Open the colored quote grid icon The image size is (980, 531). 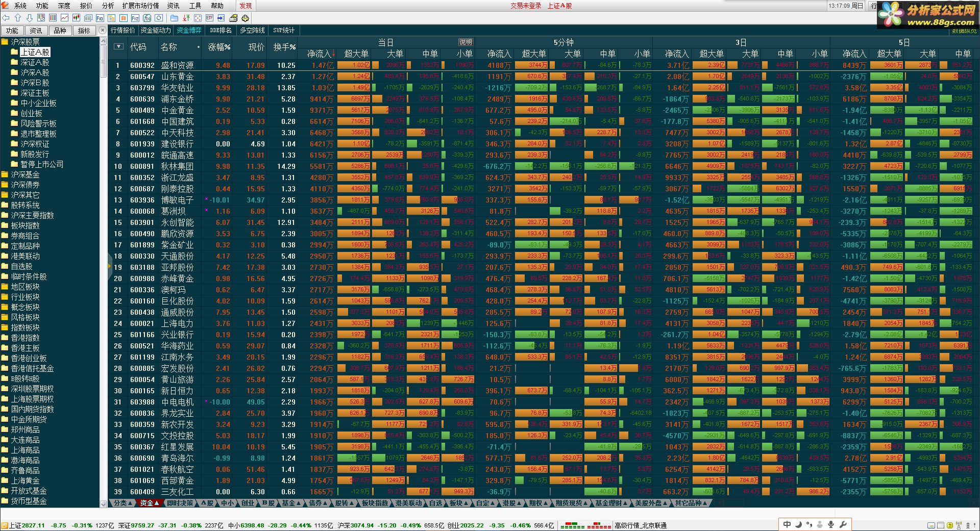click(53, 18)
